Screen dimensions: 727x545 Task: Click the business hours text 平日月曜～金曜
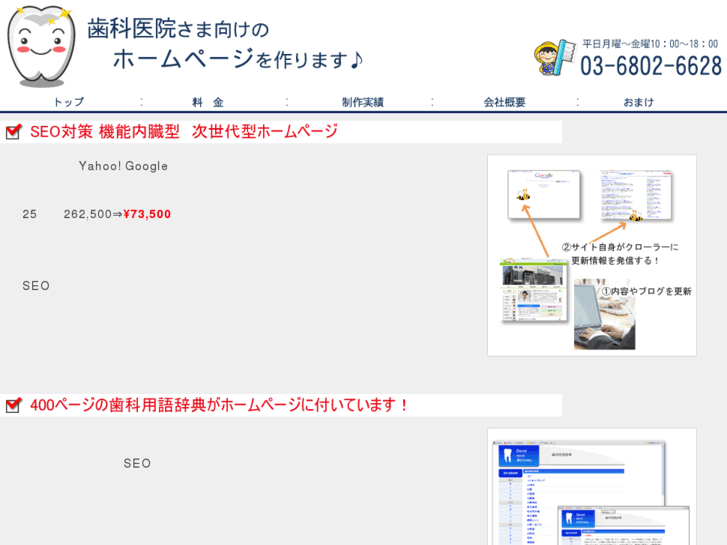point(650,44)
